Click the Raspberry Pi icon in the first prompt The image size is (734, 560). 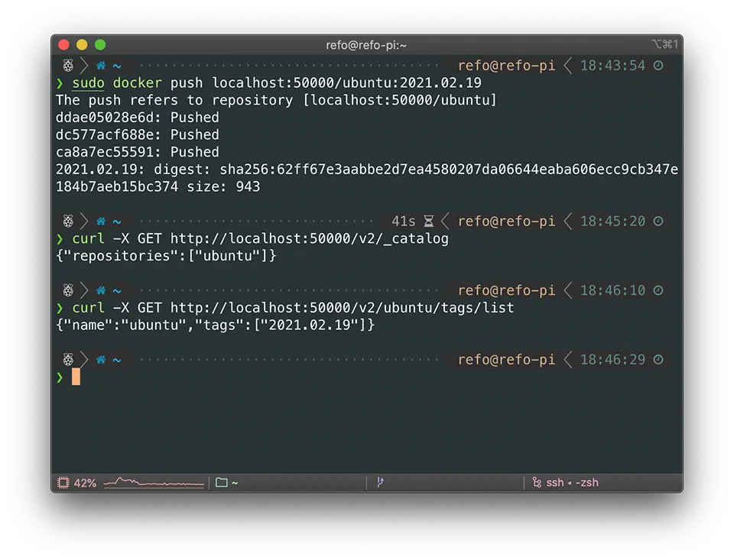68,66
